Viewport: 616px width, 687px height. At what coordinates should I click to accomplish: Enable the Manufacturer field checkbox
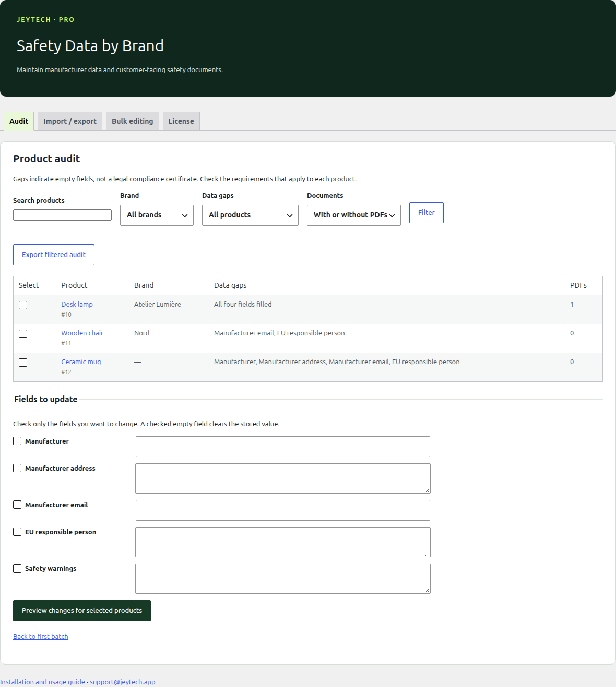point(17,441)
